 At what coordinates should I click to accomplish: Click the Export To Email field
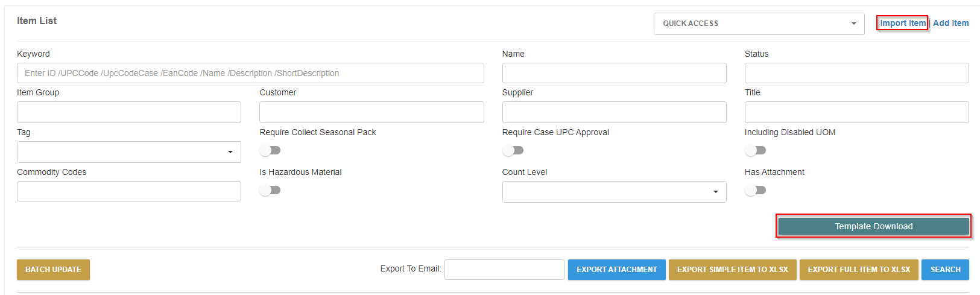click(x=504, y=270)
